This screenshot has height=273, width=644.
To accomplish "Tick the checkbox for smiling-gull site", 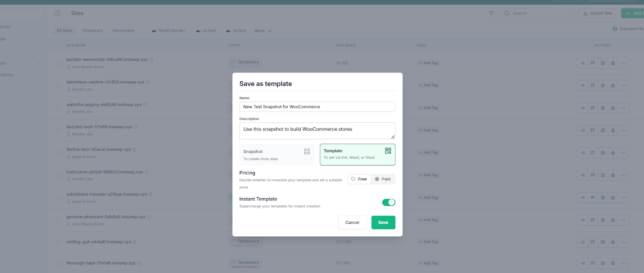I will [59, 242].
